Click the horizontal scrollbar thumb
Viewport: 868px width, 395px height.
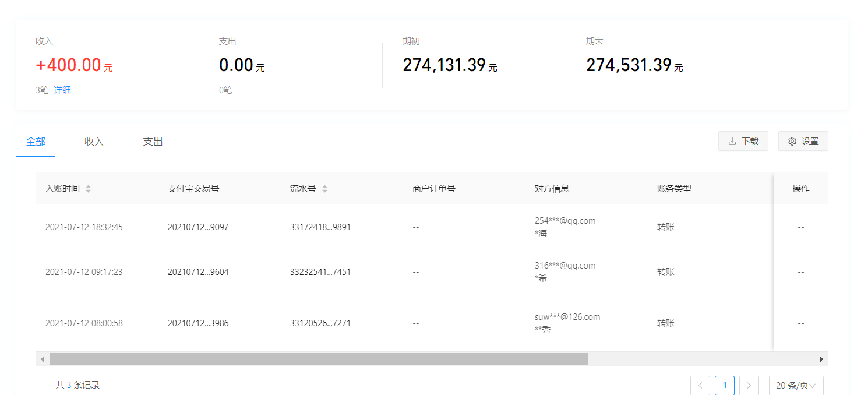(x=319, y=359)
